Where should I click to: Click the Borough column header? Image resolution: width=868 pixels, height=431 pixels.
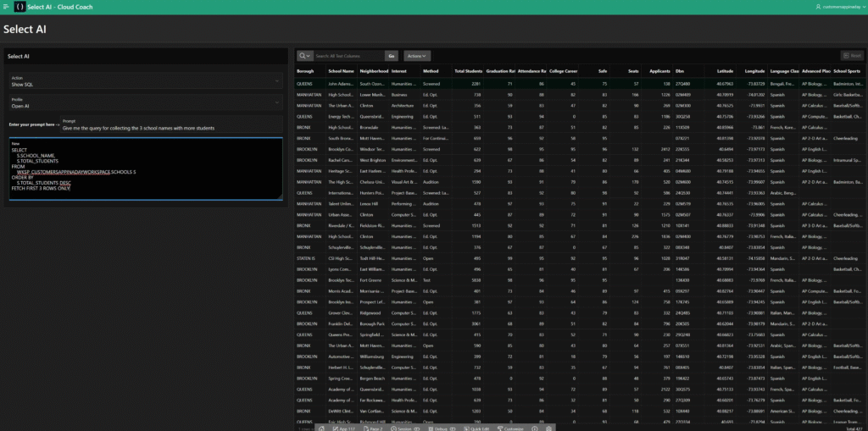click(305, 71)
